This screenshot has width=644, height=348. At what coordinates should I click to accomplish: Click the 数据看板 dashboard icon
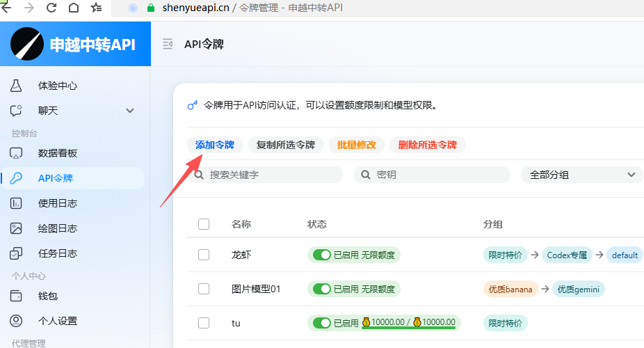coord(16,153)
